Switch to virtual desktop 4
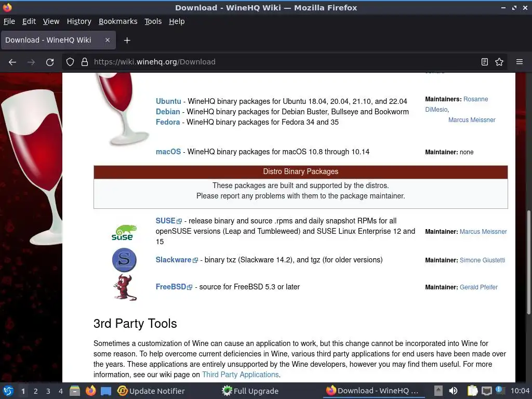 coord(61,391)
